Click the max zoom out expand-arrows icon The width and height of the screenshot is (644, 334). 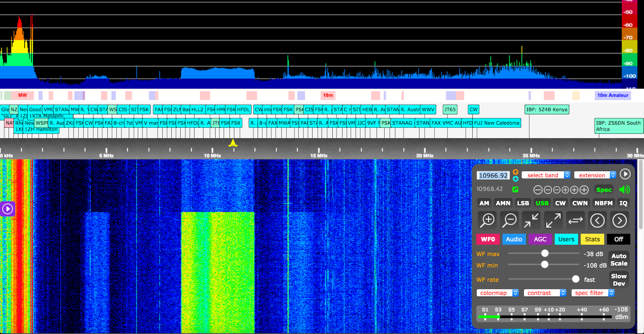pos(553,220)
